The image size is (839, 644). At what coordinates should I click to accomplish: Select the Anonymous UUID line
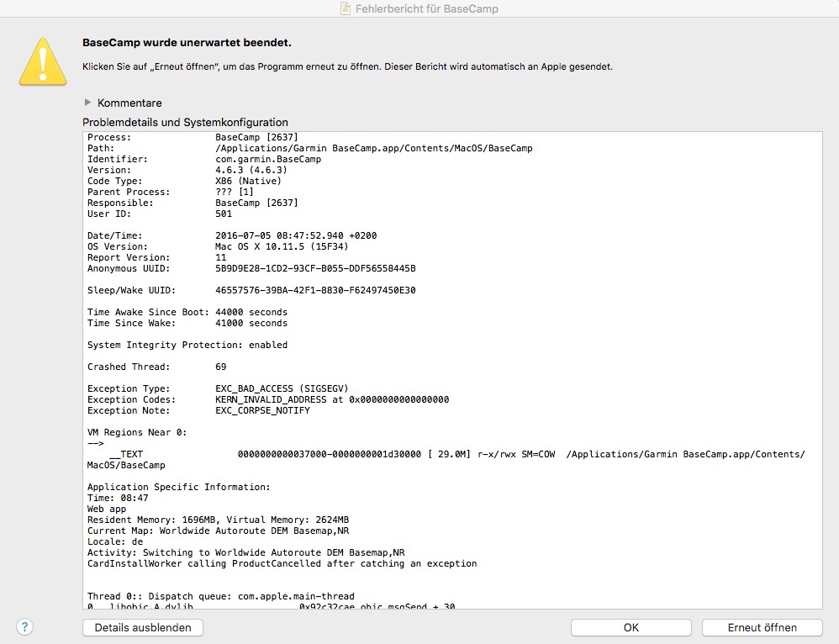(x=251, y=268)
